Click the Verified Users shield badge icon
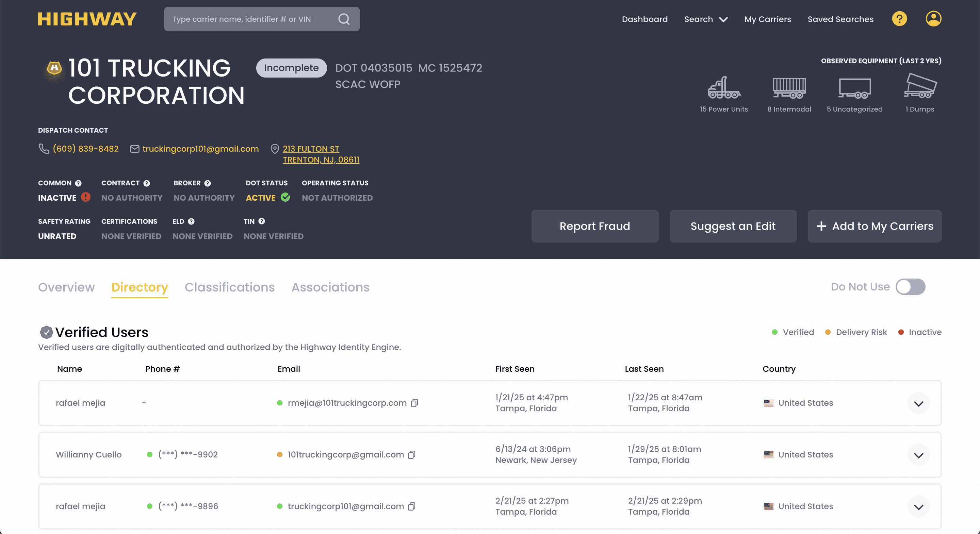Image resolution: width=980 pixels, height=534 pixels. click(46, 332)
